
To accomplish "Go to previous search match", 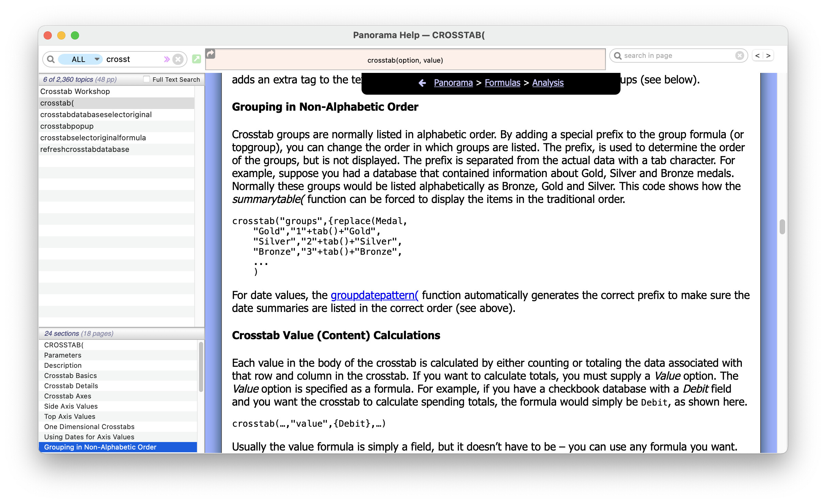I will [757, 56].
